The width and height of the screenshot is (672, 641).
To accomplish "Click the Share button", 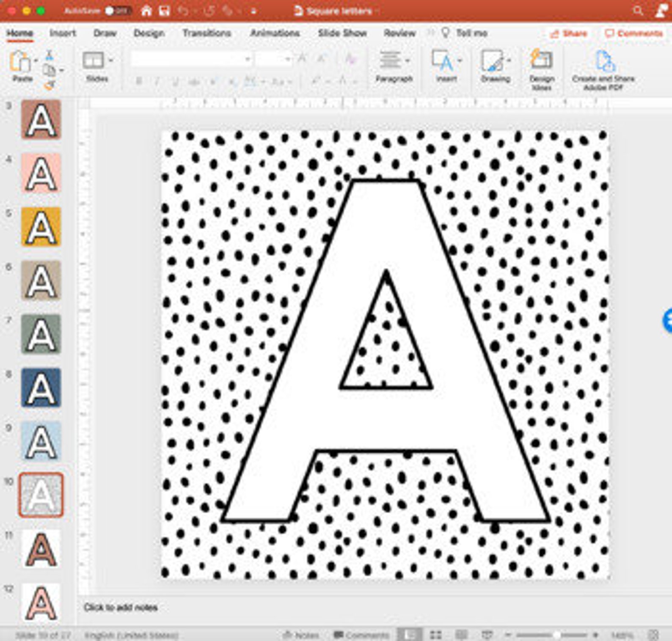I will pos(569,33).
